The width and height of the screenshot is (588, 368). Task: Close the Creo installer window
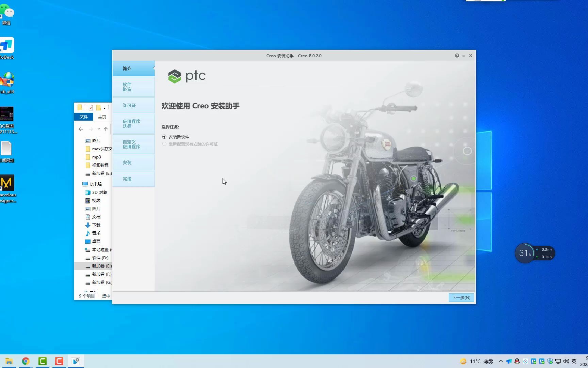471,56
